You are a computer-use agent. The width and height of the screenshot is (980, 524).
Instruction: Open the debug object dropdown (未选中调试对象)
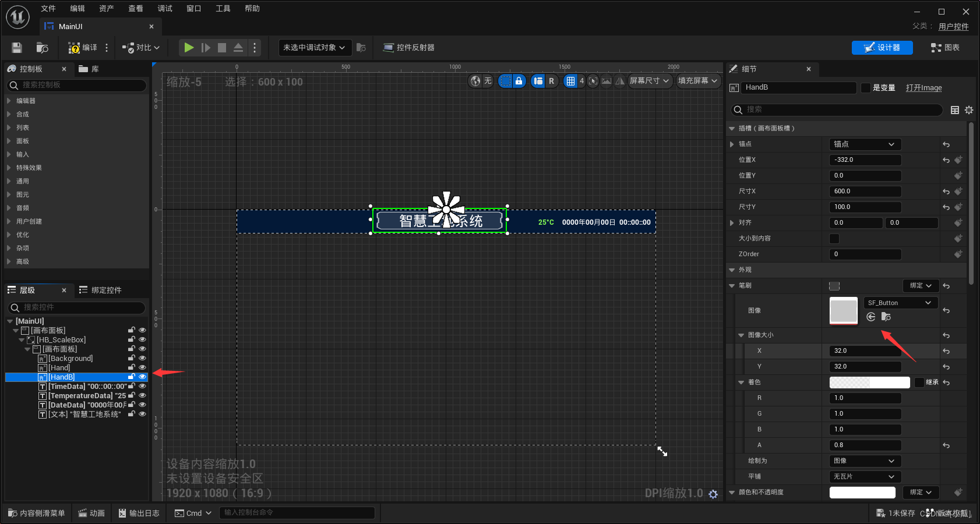point(315,48)
